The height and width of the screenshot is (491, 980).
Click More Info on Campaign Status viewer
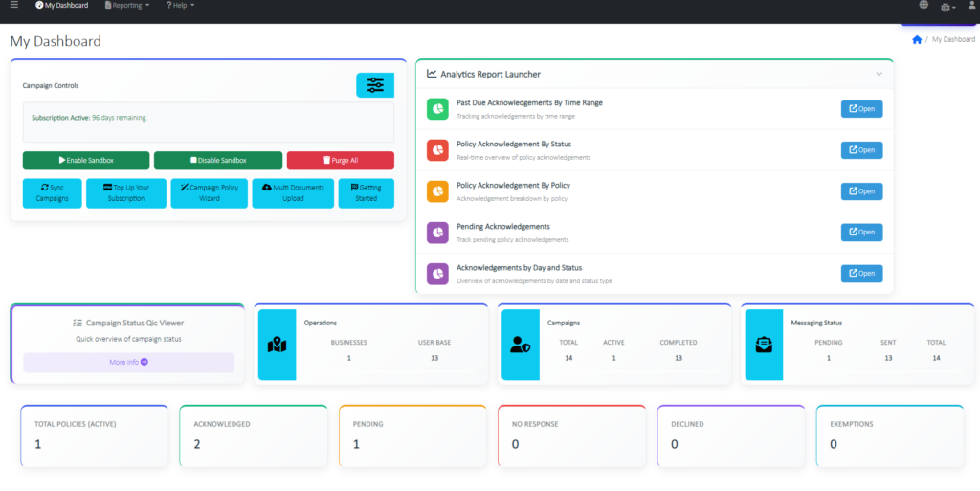click(x=128, y=363)
